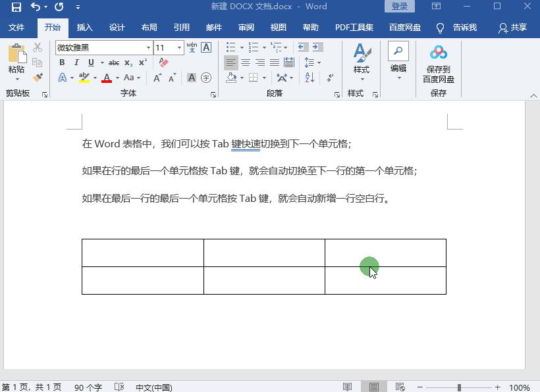Open the font name dropdown
Screen dimensions: 540x392
148,47
